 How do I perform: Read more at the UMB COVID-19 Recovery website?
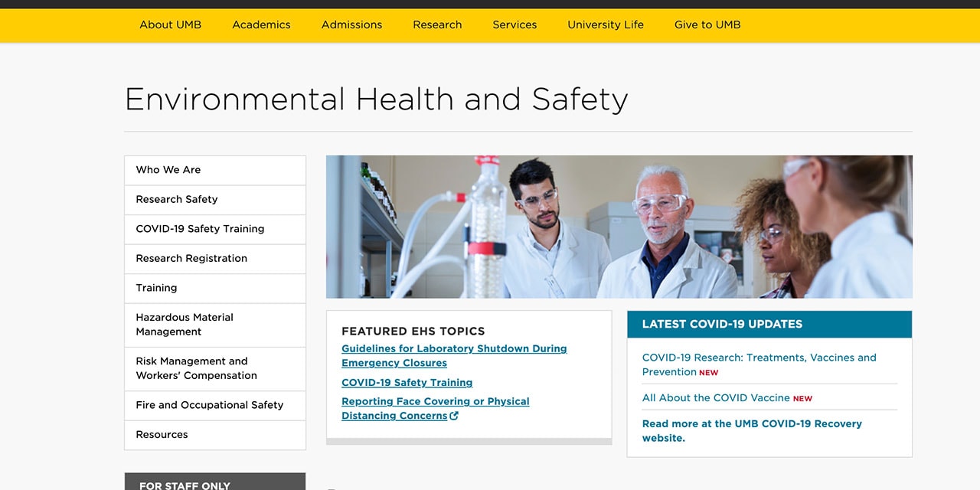(752, 431)
